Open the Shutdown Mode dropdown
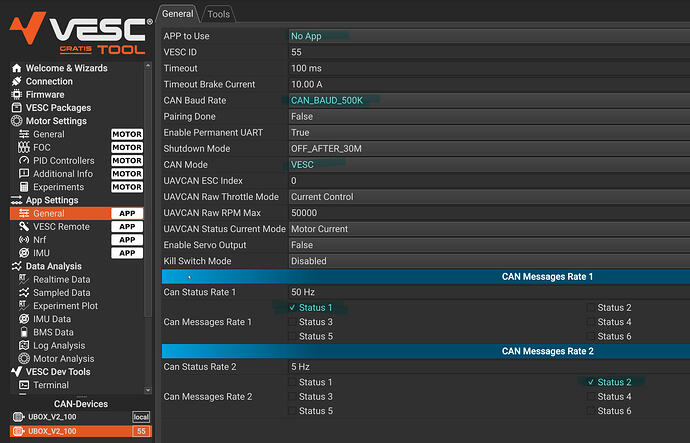This screenshot has width=690, height=443. 489,149
